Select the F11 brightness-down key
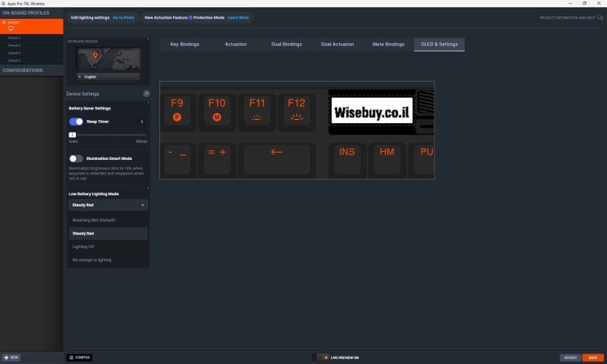 click(x=257, y=110)
